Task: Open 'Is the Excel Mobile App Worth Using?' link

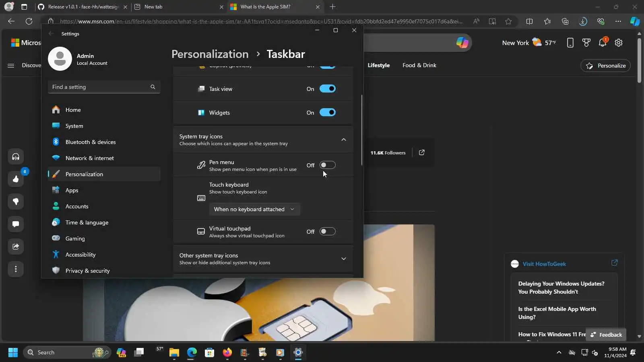Action: click(557, 313)
